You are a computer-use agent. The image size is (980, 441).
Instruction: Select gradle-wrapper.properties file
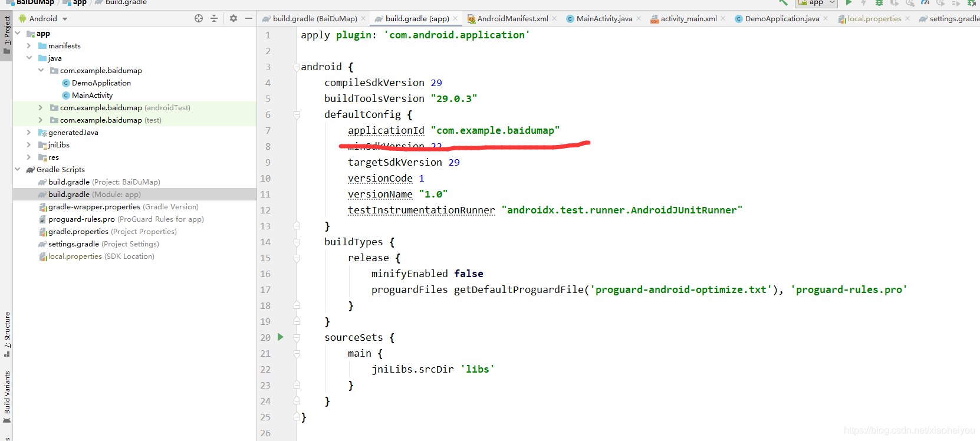[x=123, y=207]
